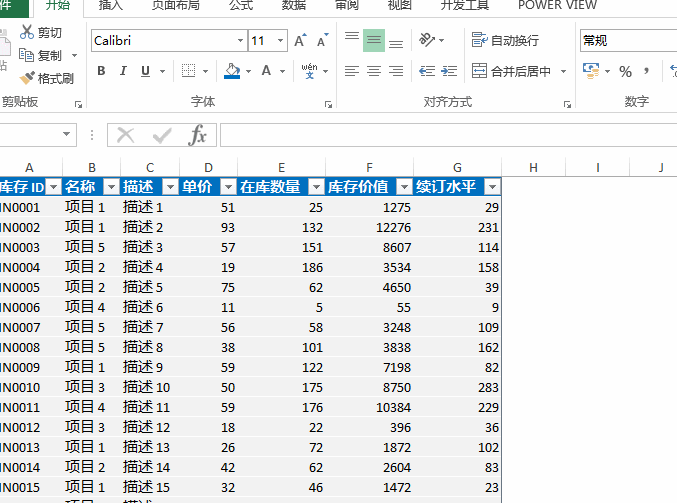The height and width of the screenshot is (503, 677).
Task: Open the font size dropdown
Action: [x=281, y=41]
